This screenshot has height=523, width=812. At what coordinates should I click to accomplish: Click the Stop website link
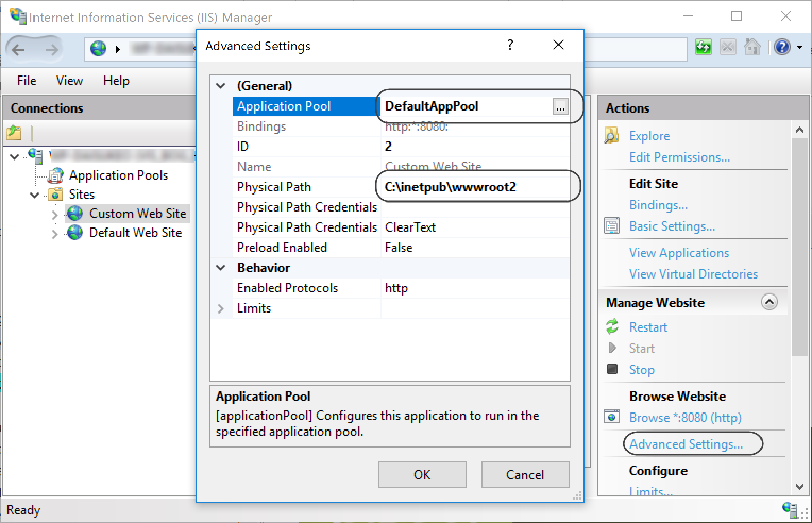[x=641, y=370]
